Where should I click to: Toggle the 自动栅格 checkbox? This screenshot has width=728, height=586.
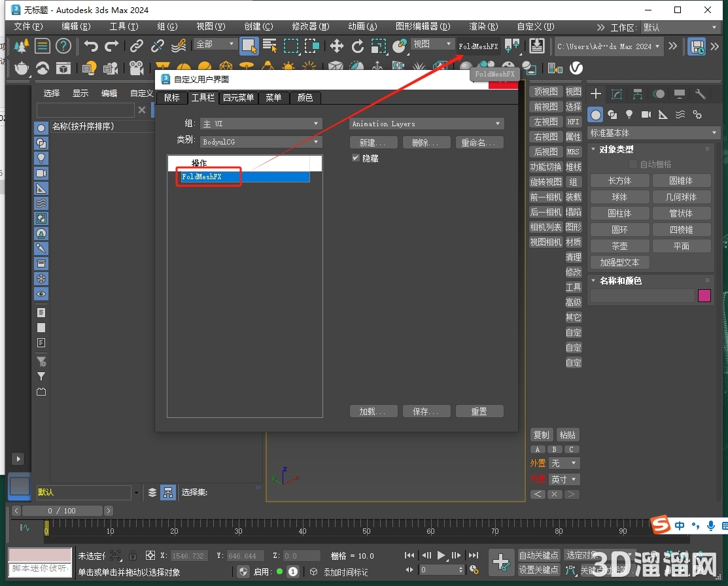pos(633,164)
